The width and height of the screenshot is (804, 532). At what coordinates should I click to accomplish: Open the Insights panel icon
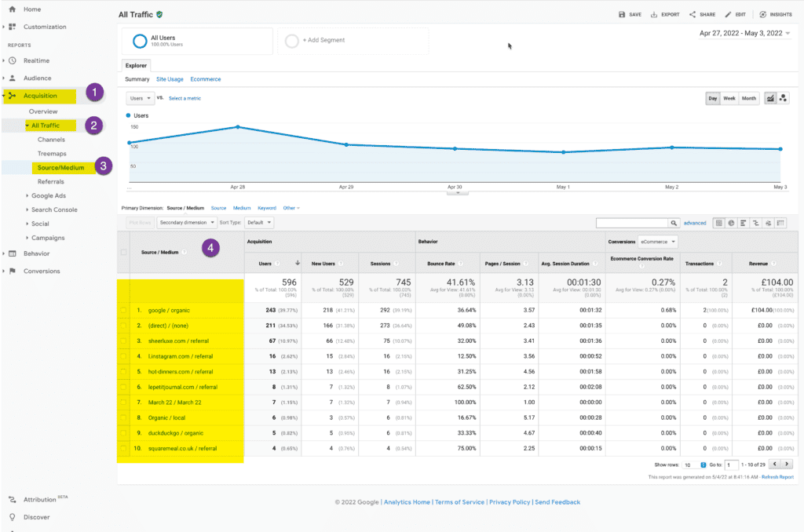[x=762, y=14]
